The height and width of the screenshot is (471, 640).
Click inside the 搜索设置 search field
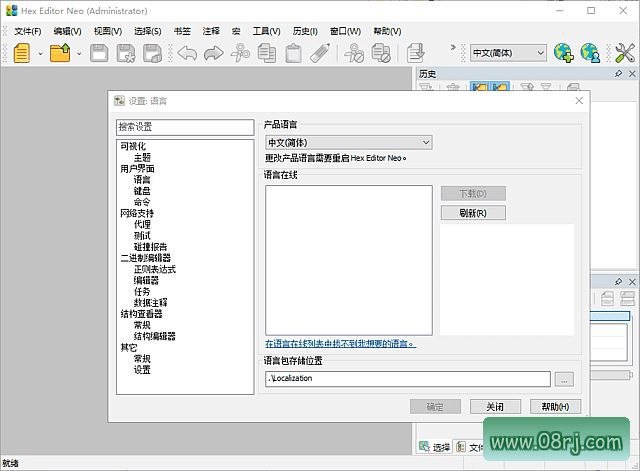185,127
